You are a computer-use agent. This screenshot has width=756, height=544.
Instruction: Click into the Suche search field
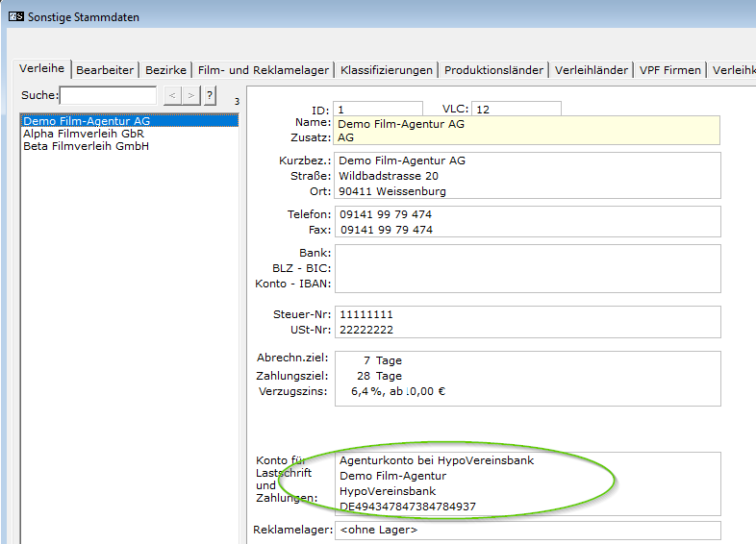click(108, 95)
